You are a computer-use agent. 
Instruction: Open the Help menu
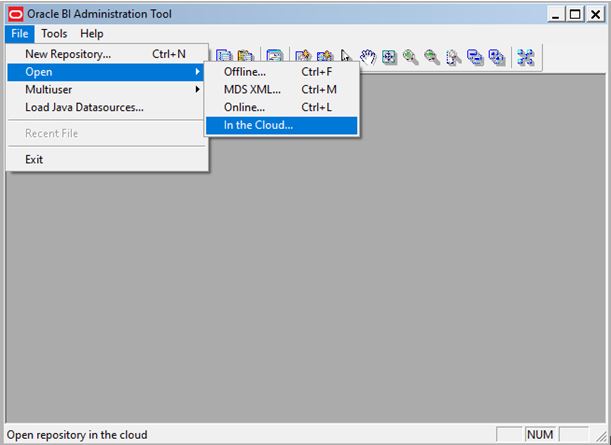click(x=92, y=34)
